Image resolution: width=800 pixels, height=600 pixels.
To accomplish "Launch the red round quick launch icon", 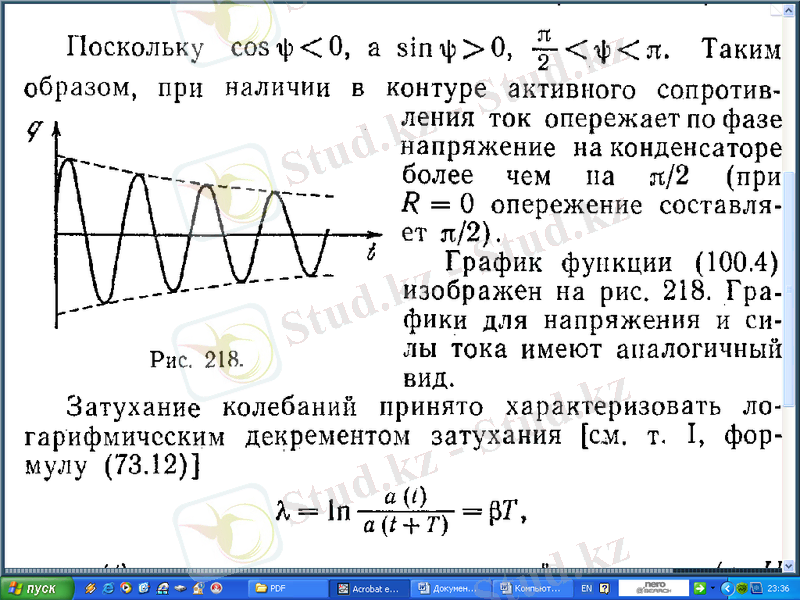I will coord(216,588).
